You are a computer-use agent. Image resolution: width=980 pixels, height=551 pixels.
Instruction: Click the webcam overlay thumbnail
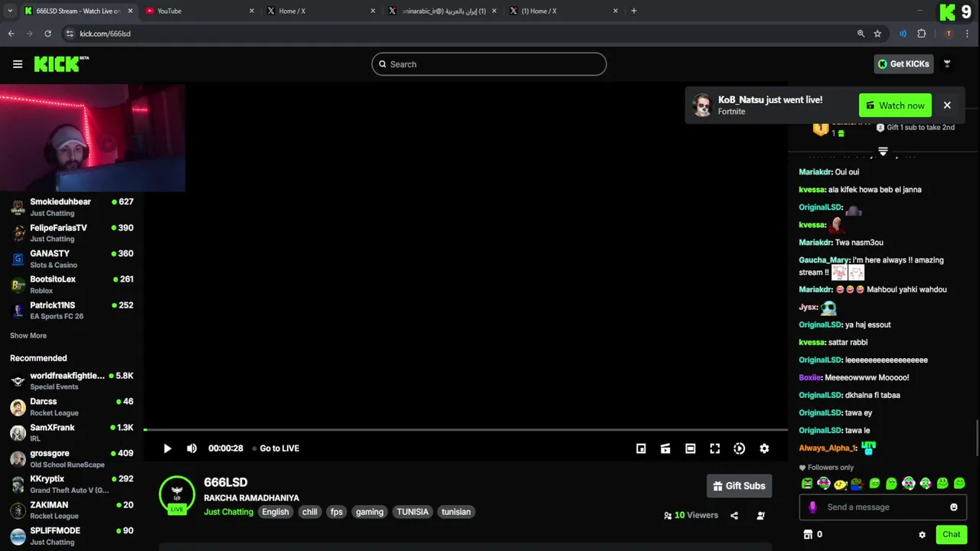(92, 138)
